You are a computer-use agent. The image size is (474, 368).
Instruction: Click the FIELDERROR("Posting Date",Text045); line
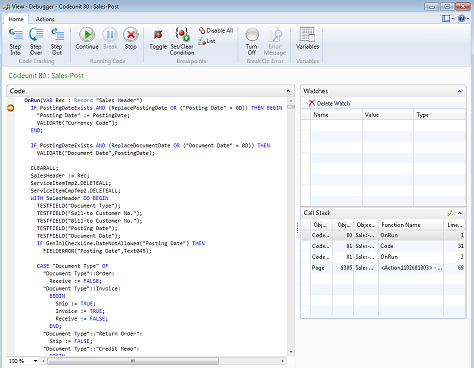pos(97,251)
